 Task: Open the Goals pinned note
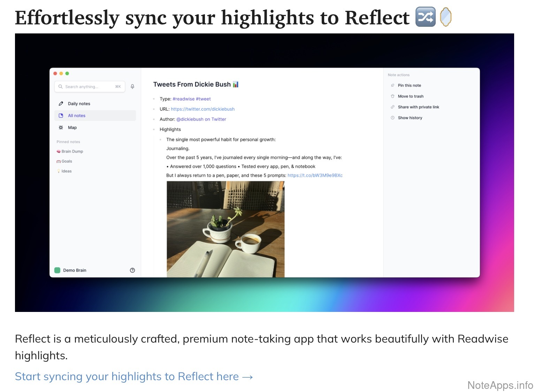click(x=67, y=162)
